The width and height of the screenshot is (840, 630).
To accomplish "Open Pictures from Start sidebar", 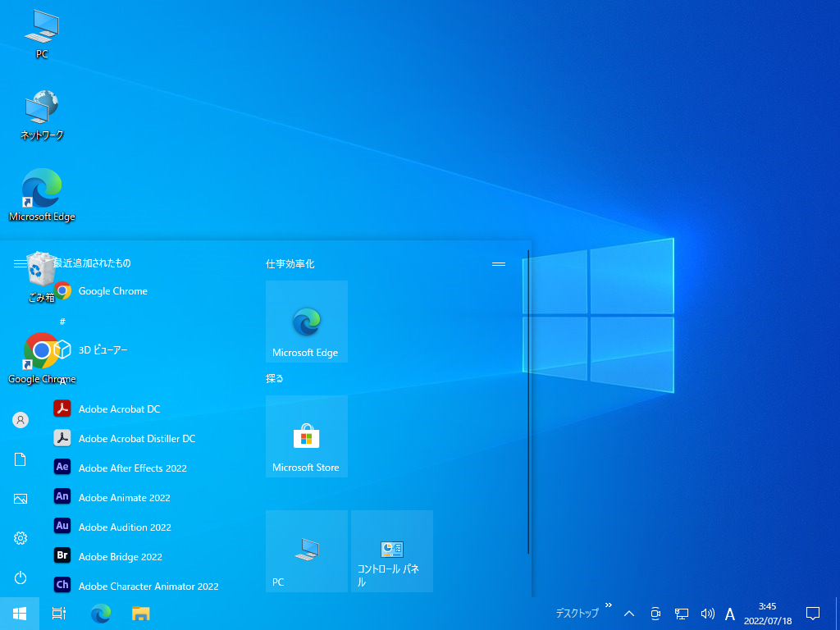I will [x=21, y=499].
